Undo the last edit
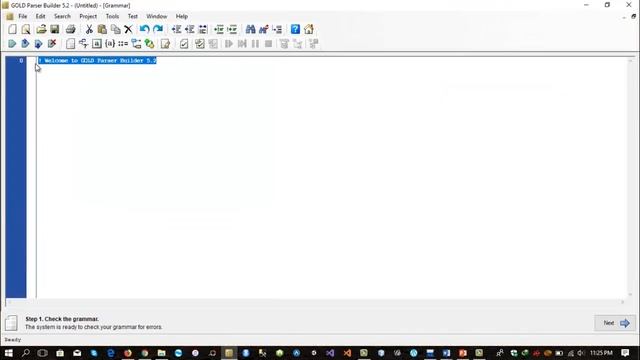 pos(144,29)
